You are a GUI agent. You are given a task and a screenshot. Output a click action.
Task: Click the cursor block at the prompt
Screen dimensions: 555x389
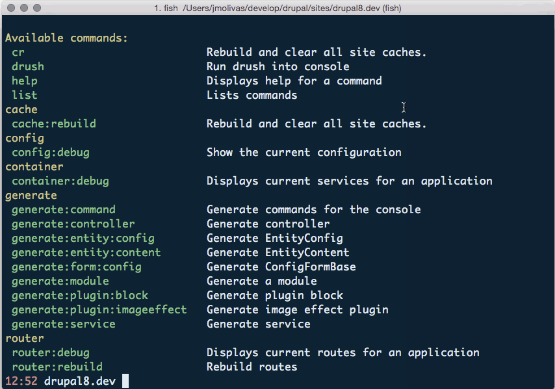[x=125, y=381]
